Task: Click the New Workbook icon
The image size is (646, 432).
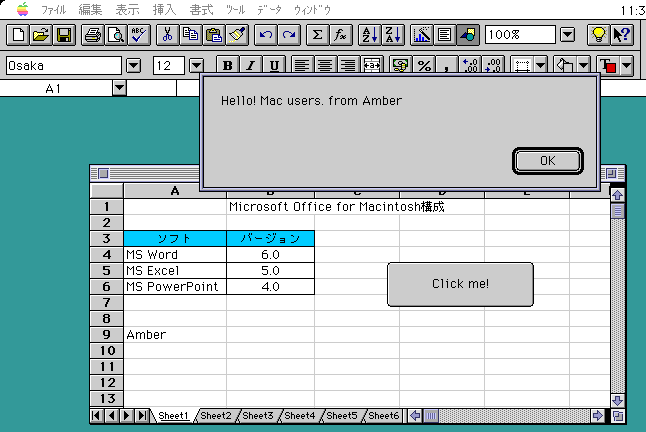Action: tap(18, 35)
